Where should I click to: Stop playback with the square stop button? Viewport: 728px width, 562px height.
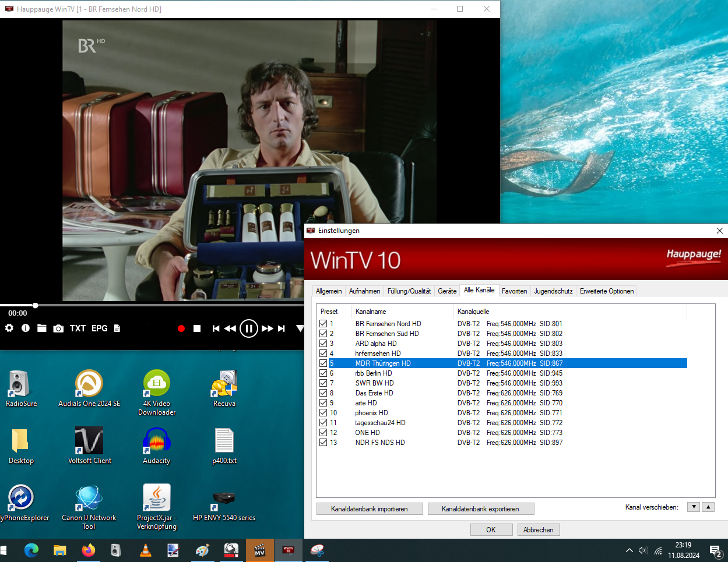pyautogui.click(x=197, y=328)
